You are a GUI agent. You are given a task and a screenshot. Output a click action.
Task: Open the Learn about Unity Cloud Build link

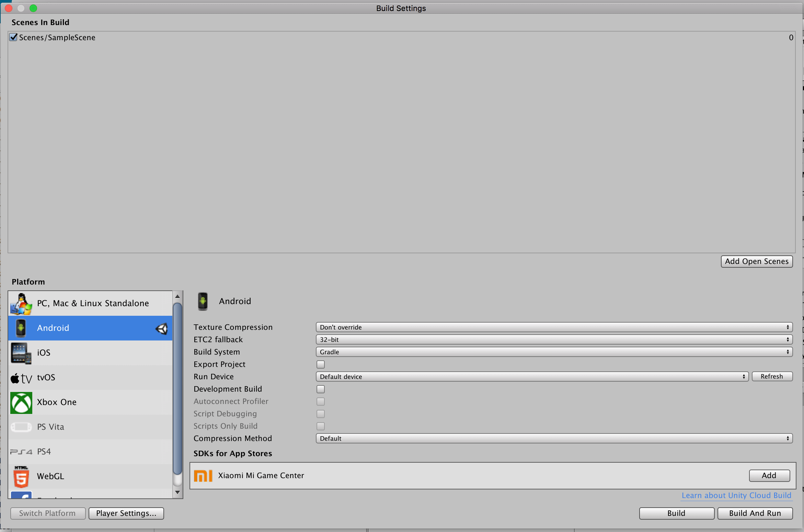(736, 495)
